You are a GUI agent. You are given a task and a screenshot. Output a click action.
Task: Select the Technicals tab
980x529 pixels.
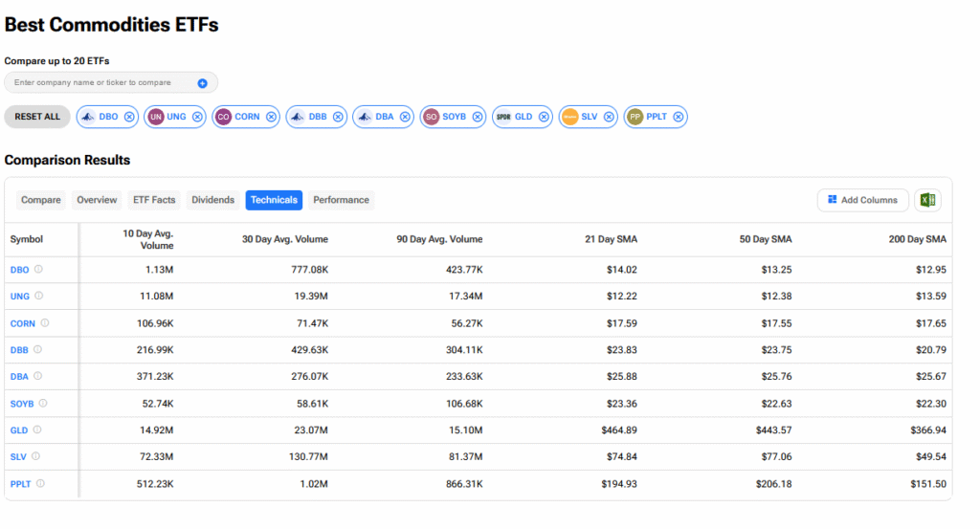pyautogui.click(x=274, y=200)
